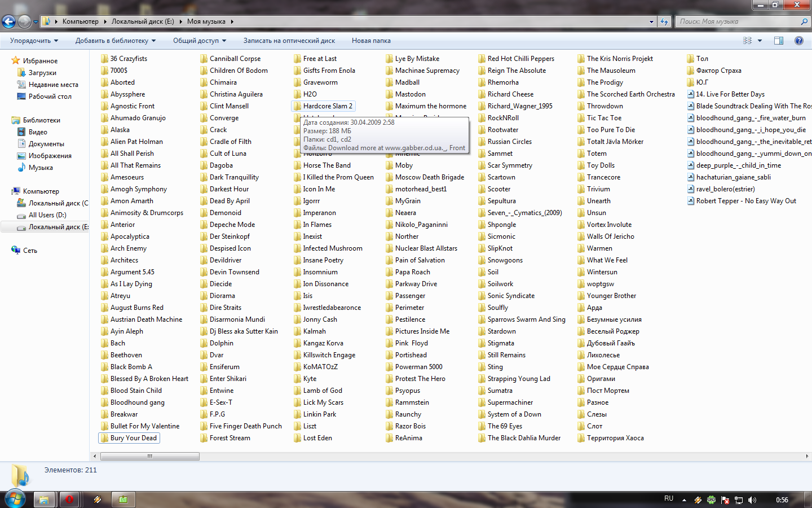Click the show hidden tray icons arrow

(x=684, y=500)
